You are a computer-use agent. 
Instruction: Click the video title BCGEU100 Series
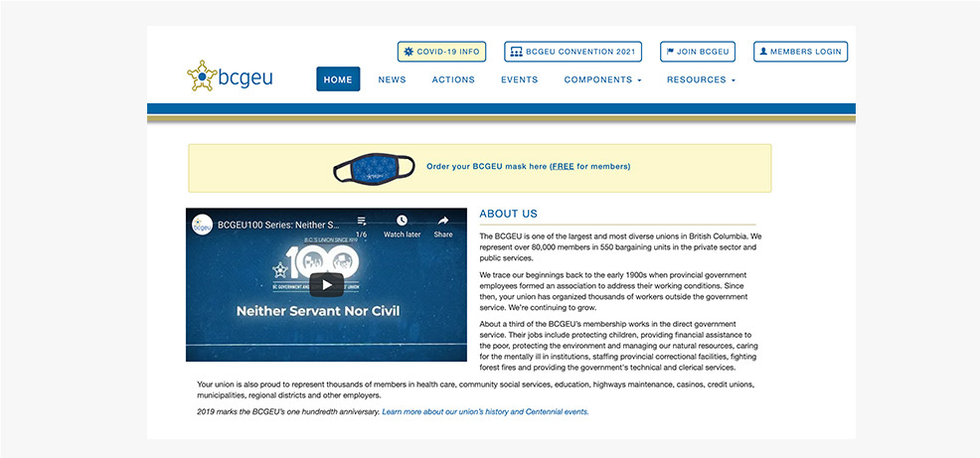pos(278,225)
